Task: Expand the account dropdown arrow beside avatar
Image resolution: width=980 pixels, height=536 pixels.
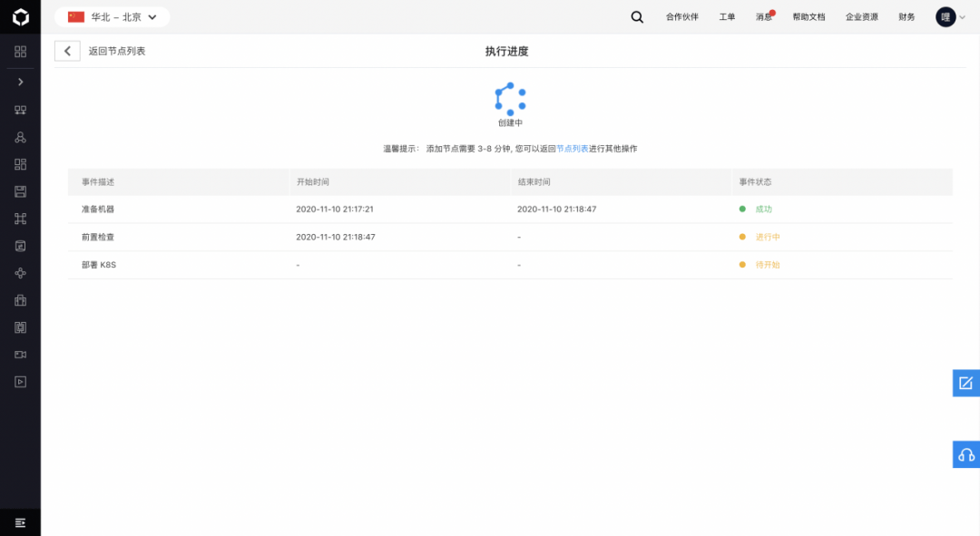Action: [963, 17]
